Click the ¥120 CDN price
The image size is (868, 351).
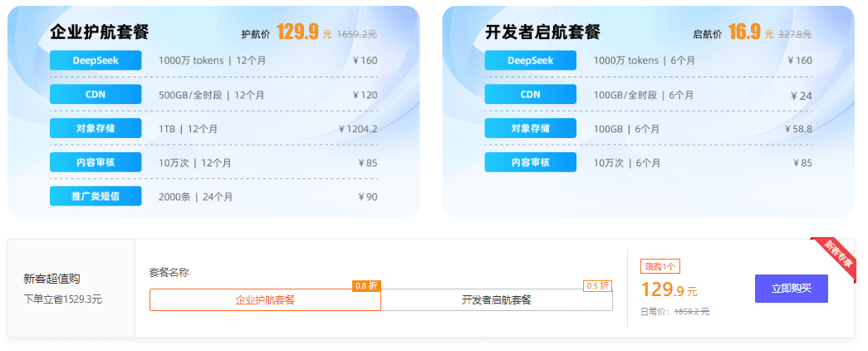[365, 95]
